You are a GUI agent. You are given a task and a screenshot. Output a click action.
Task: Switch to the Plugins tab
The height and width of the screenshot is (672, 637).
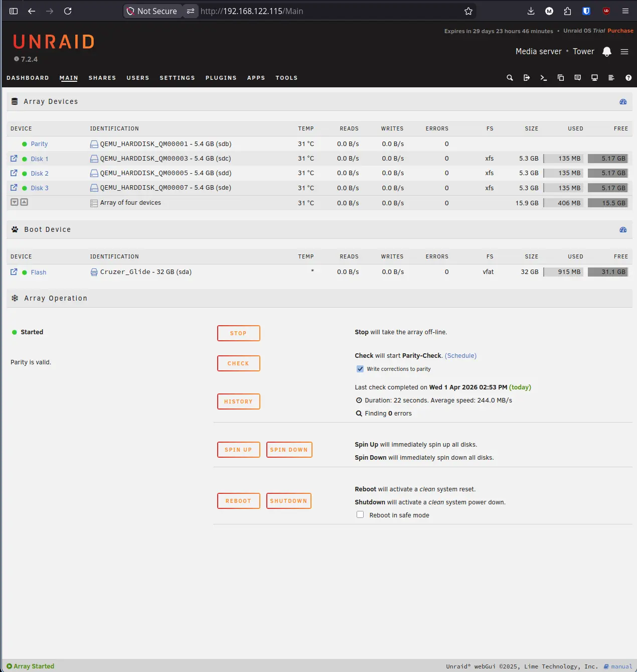[x=221, y=78]
